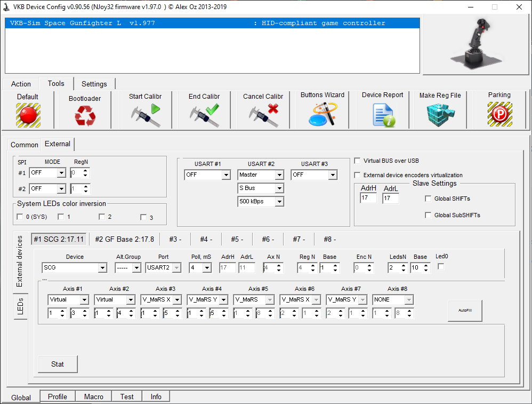Select the External sub-tab

click(58, 144)
